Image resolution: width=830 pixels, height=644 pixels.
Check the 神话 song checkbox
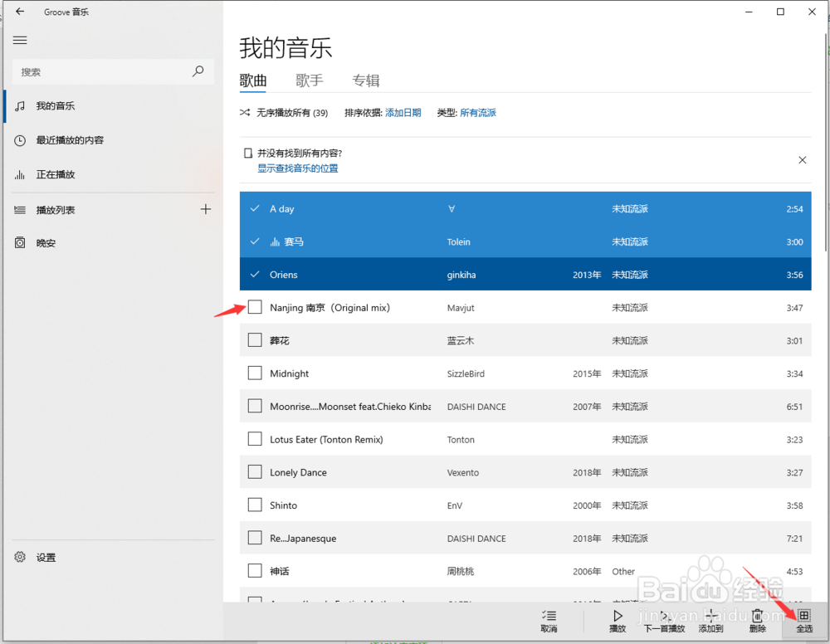click(x=255, y=570)
